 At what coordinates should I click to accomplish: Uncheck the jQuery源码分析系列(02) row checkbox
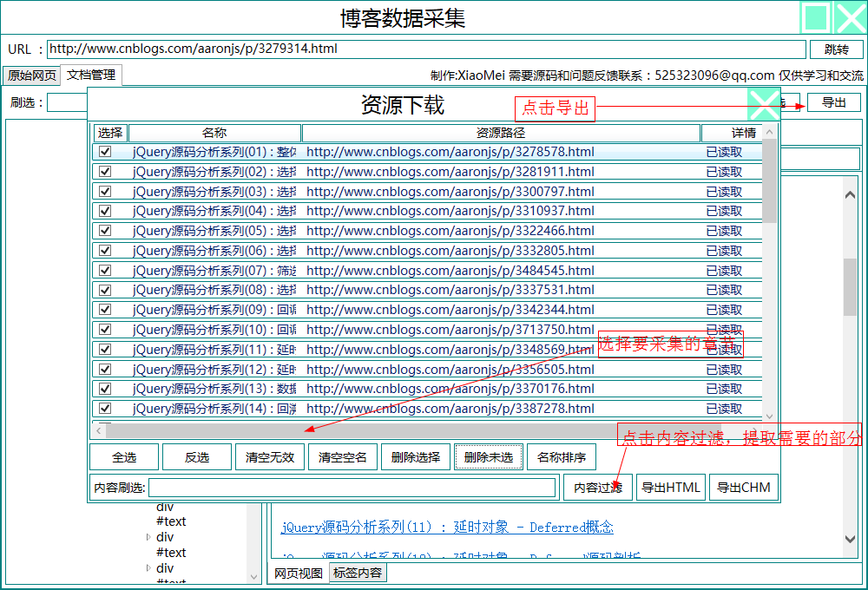tap(105, 172)
